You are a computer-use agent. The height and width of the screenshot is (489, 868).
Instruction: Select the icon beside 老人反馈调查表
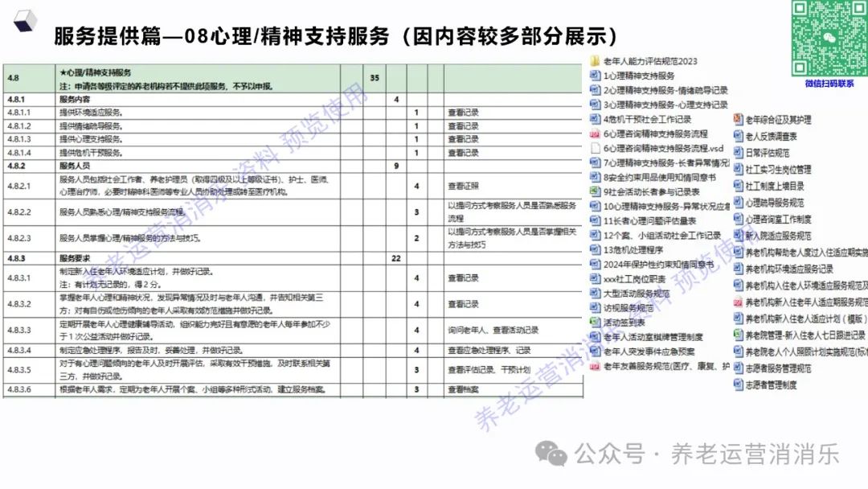738,136
